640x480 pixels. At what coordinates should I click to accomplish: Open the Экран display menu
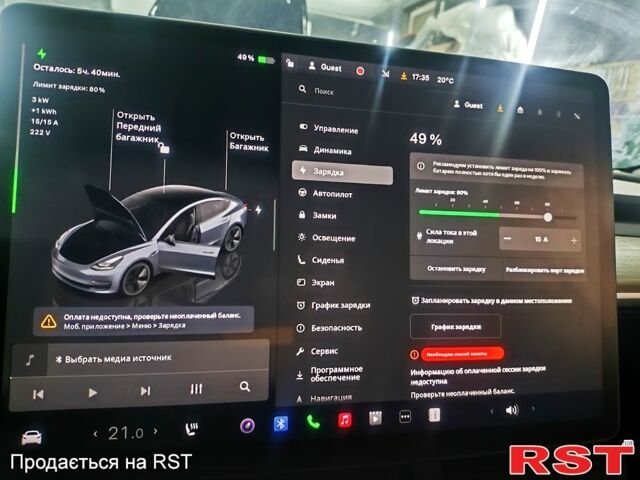pos(316,282)
